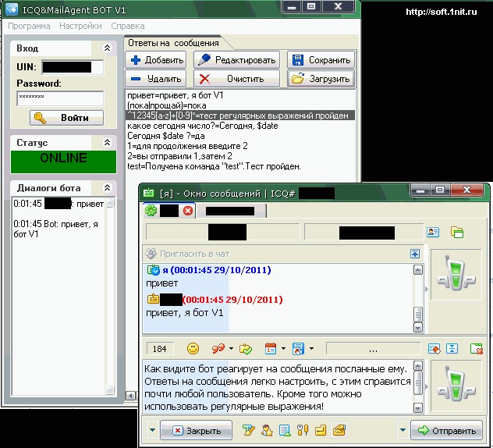Viewport: 493px width, 448px height.
Task: Select the row test=Получена команда test
Action: (240, 166)
